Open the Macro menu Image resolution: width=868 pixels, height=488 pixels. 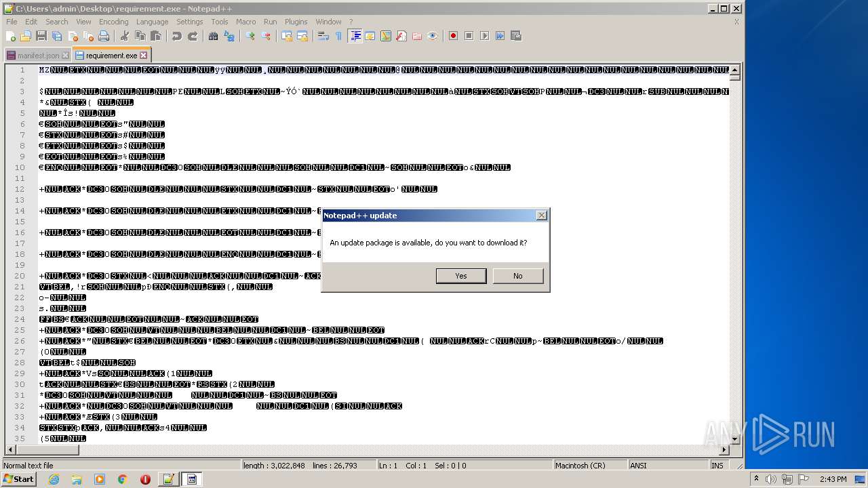[246, 22]
